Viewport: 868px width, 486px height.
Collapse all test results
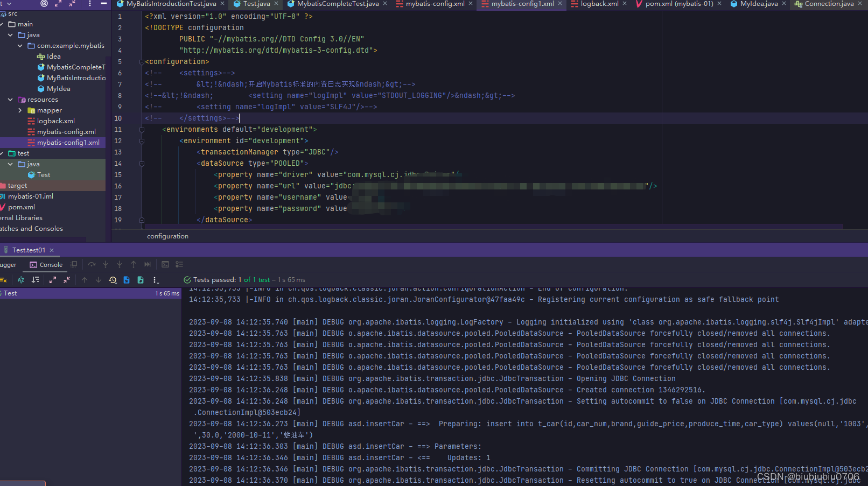click(67, 280)
